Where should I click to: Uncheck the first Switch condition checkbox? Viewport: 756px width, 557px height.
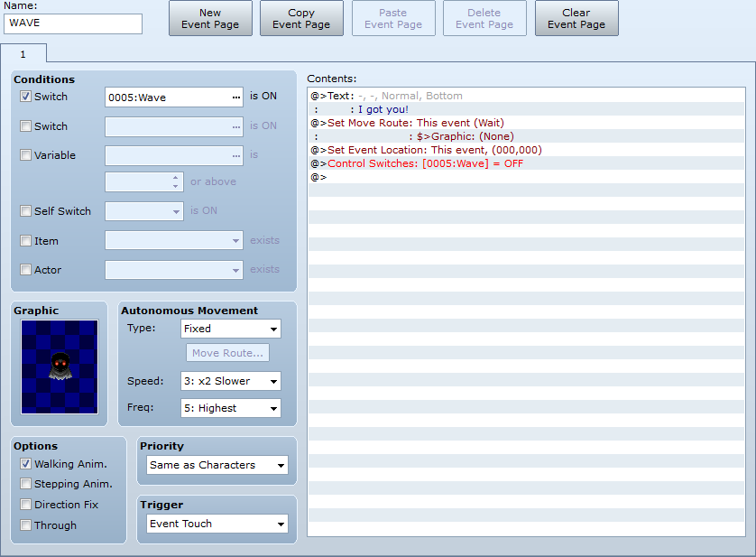[25, 97]
